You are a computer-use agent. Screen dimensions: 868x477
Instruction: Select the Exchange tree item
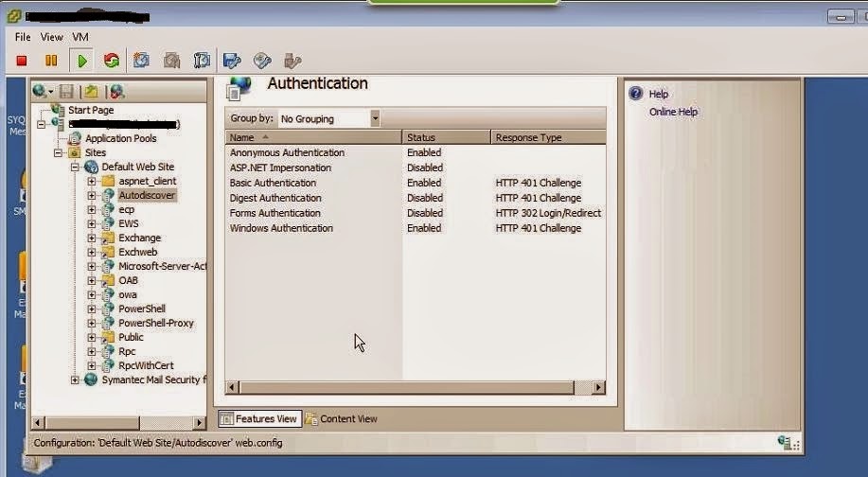click(139, 238)
